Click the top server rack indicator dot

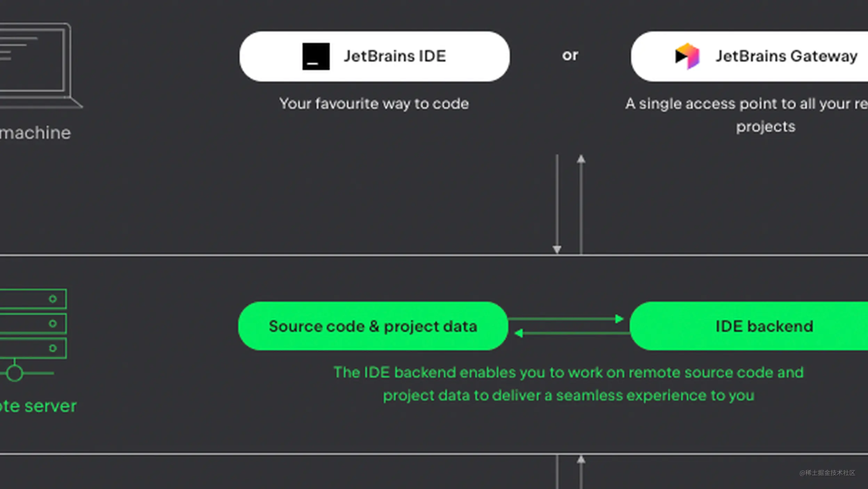(53, 299)
